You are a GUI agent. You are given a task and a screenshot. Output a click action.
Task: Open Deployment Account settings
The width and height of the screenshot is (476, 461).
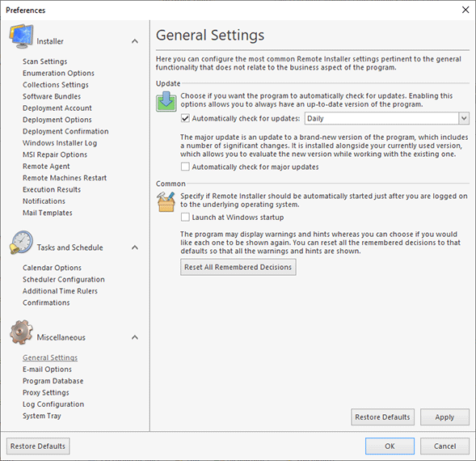[57, 108]
